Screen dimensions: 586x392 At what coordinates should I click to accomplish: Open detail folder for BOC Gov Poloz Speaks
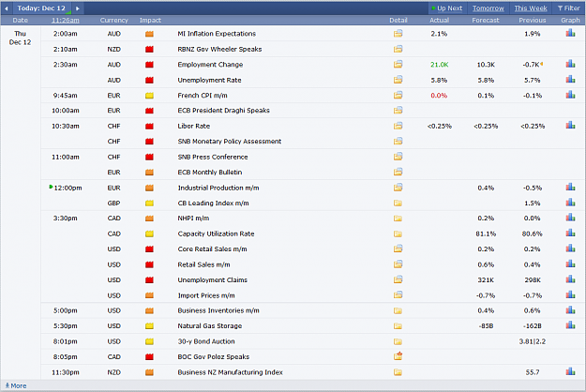pyautogui.click(x=398, y=356)
